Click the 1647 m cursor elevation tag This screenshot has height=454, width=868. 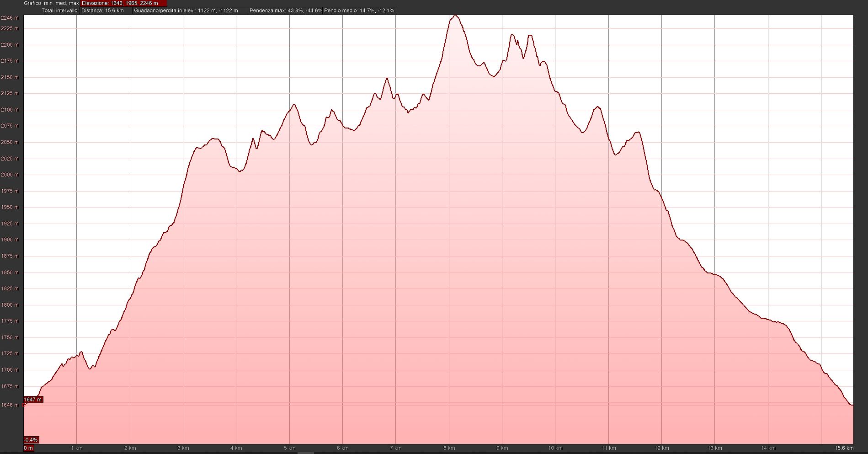[33, 400]
